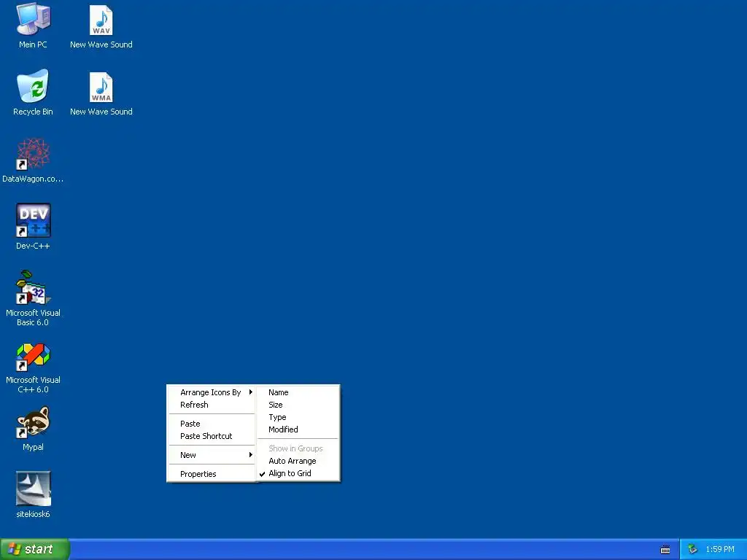
Task: Choose Paste Shortcut in the context menu
Action: pyautogui.click(x=212, y=436)
